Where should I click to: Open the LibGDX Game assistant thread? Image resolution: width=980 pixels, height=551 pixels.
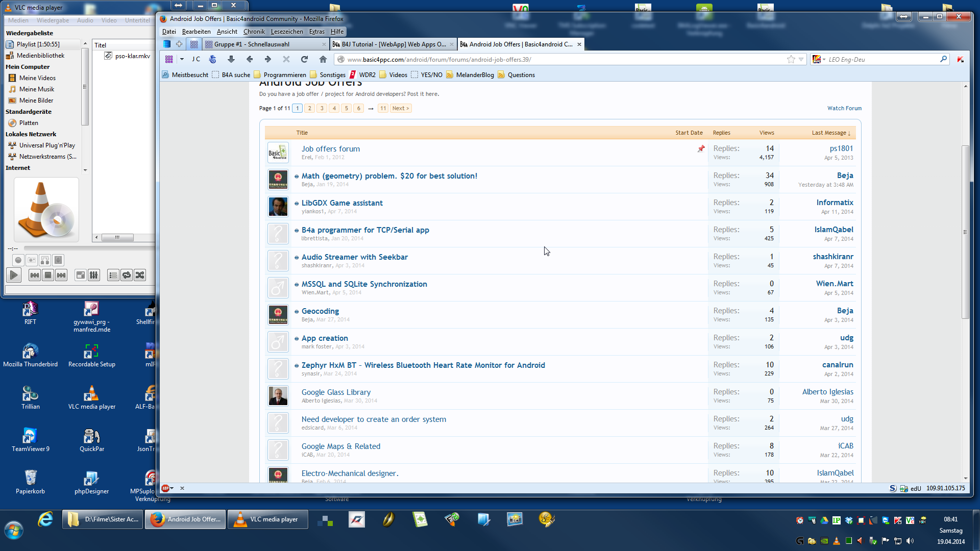pos(341,203)
